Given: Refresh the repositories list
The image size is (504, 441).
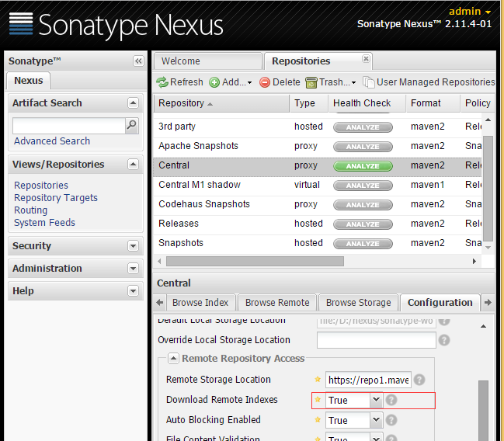Looking at the screenshot, I should point(179,82).
